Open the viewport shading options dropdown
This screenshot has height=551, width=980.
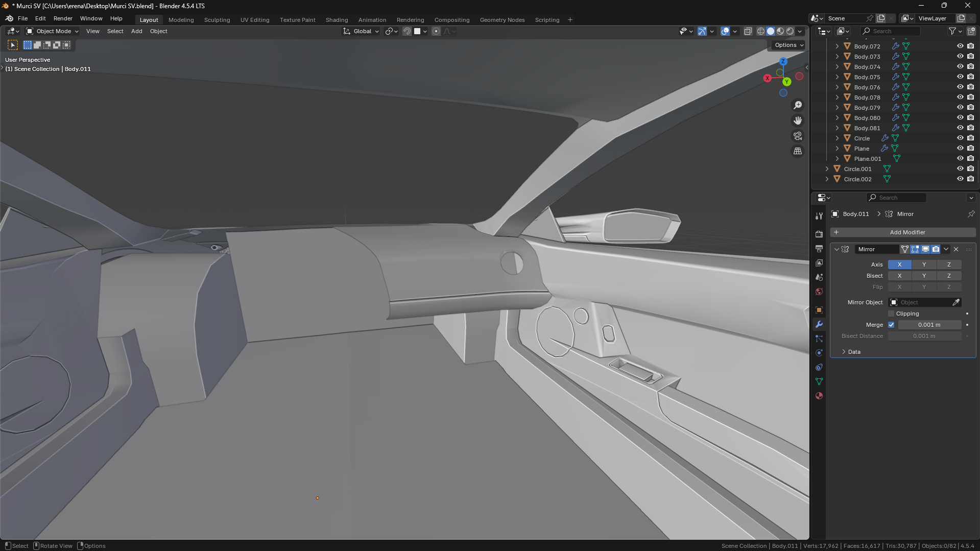[800, 31]
